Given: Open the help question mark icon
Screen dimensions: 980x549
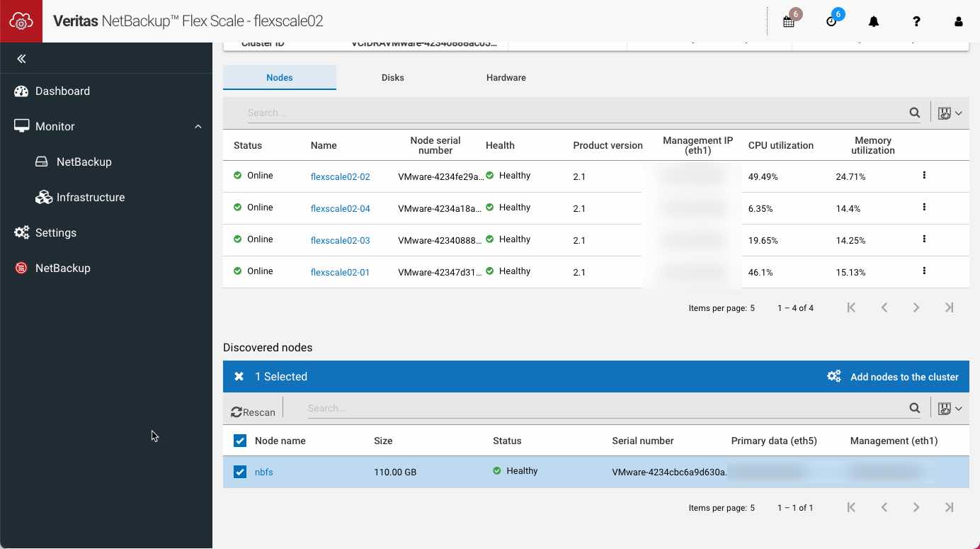Looking at the screenshot, I should point(916,21).
